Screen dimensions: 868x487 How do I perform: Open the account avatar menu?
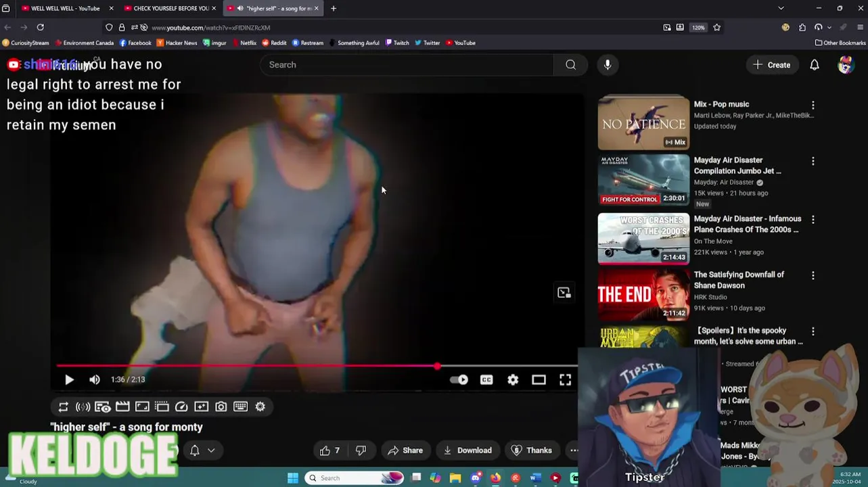pyautogui.click(x=846, y=65)
